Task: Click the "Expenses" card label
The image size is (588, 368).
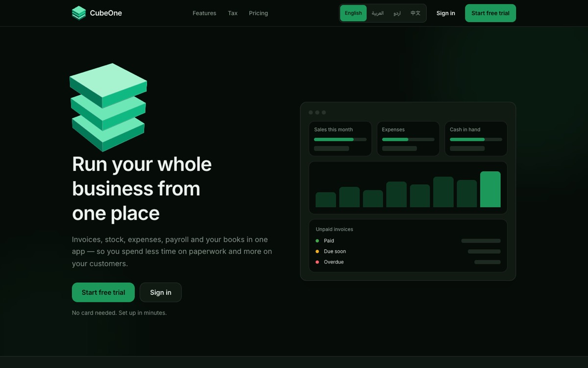Action: (x=393, y=130)
